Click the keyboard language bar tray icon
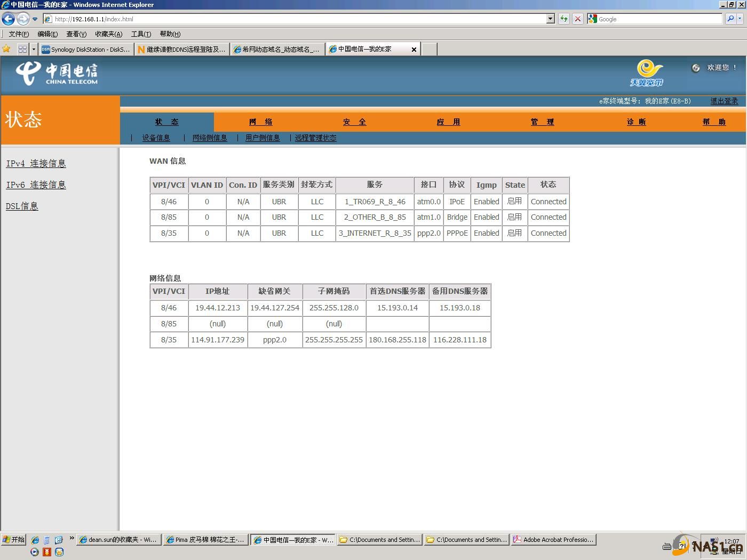This screenshot has width=747, height=560. (x=667, y=547)
